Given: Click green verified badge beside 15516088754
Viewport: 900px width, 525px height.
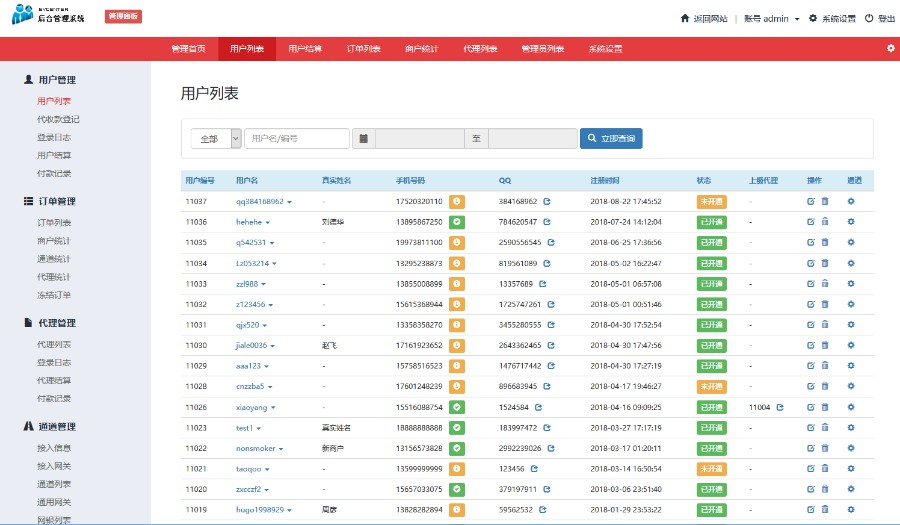Looking at the screenshot, I should (x=456, y=407).
